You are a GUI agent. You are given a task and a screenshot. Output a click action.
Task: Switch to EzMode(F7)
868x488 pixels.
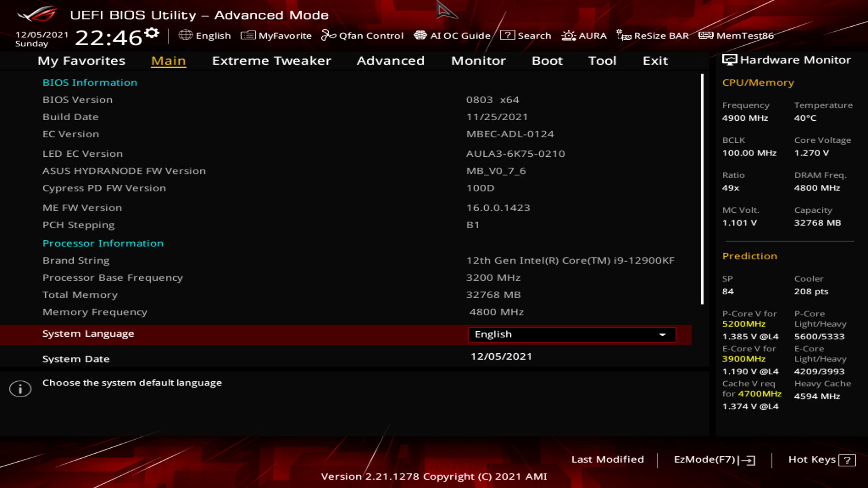pyautogui.click(x=714, y=460)
